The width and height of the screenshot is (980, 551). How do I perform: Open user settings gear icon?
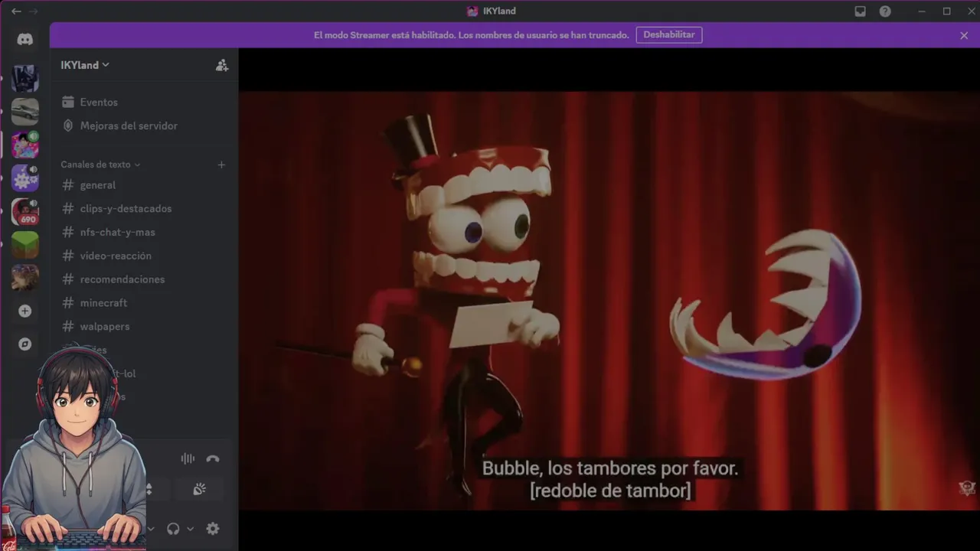pos(213,529)
